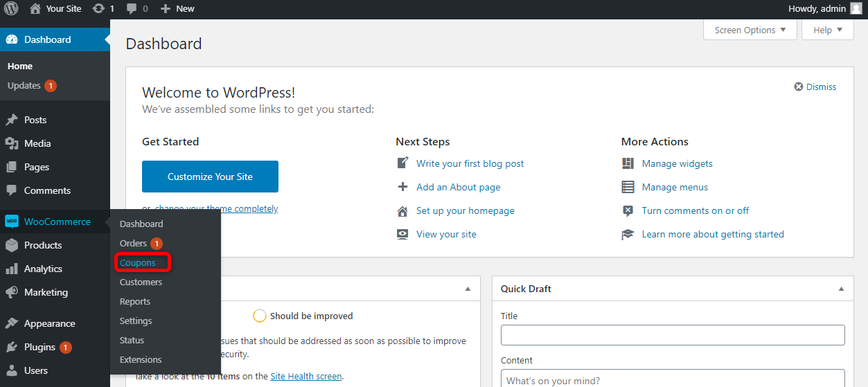
Task: Click the Posts pushpin icon
Action: [x=12, y=120]
